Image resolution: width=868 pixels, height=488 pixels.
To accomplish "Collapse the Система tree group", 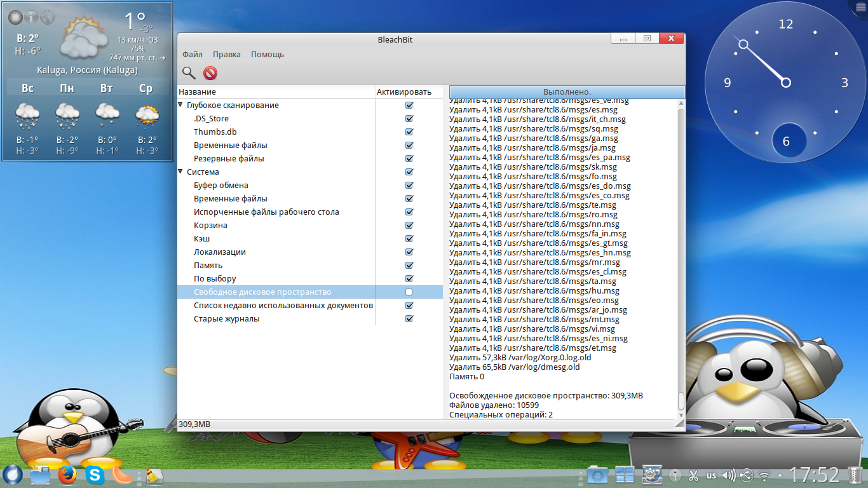I will (x=181, y=172).
